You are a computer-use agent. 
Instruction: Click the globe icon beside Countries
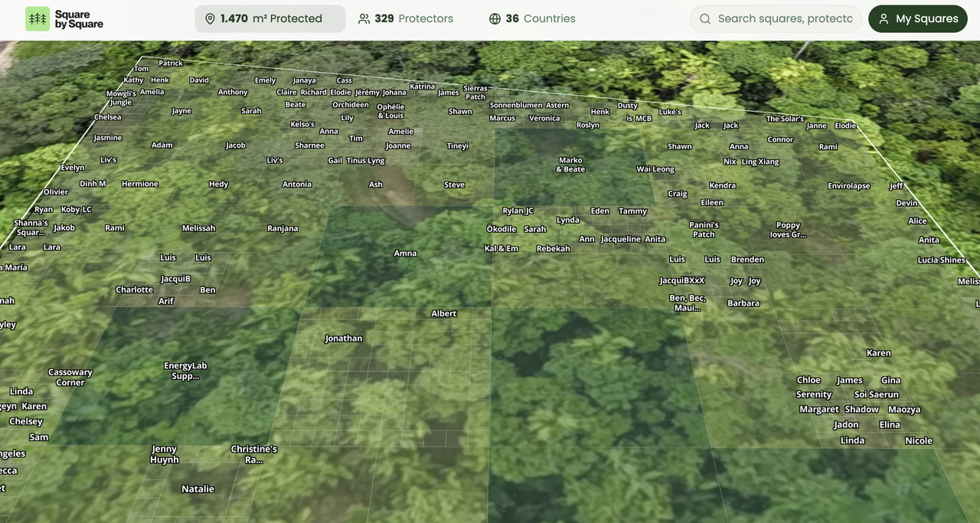point(495,19)
